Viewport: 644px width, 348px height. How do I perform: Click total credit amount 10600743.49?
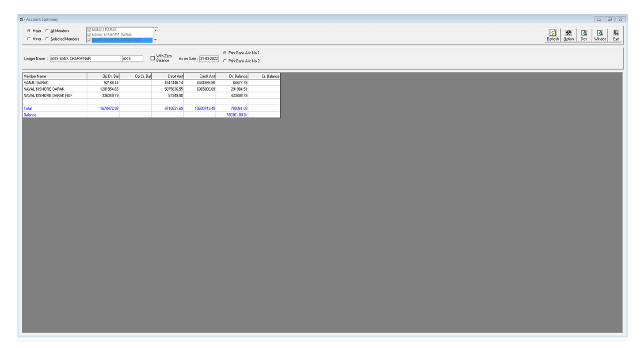(x=205, y=108)
